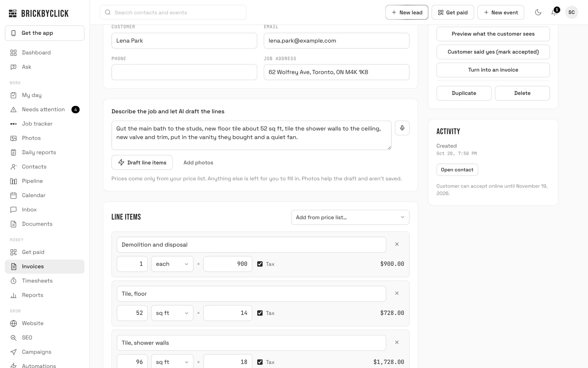Screen dimensions: 588x368
Task: Open the Add from price list dropdown
Action: click(350, 217)
